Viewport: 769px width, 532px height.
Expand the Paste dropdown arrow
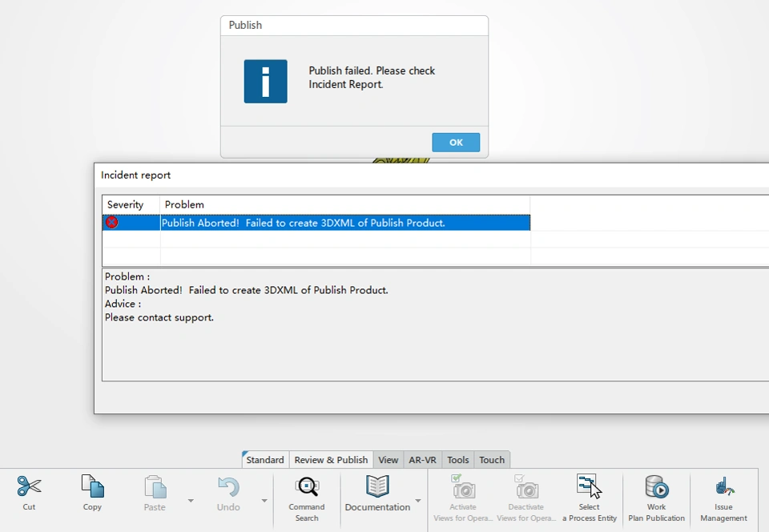point(191,501)
